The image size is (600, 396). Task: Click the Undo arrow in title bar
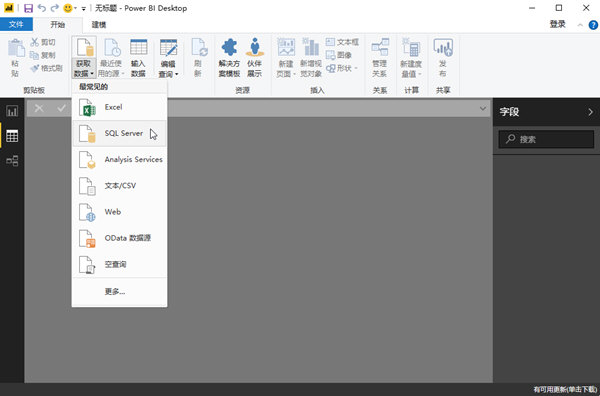point(42,8)
